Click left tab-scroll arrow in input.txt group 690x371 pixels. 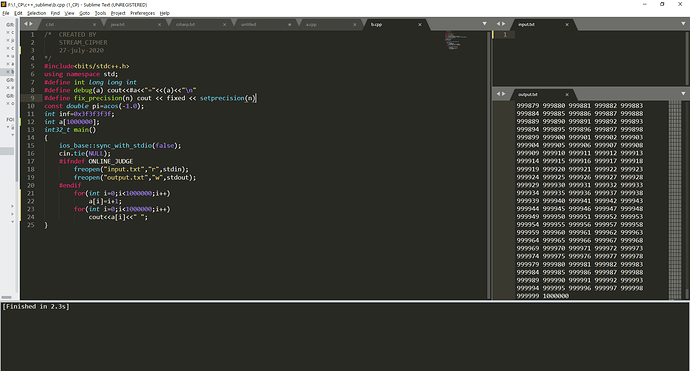498,24
